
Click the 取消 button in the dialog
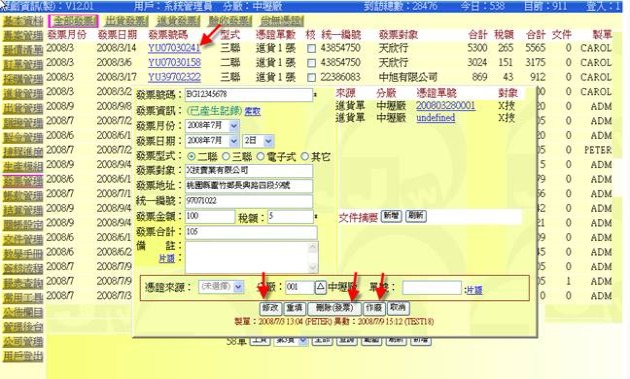(x=398, y=308)
